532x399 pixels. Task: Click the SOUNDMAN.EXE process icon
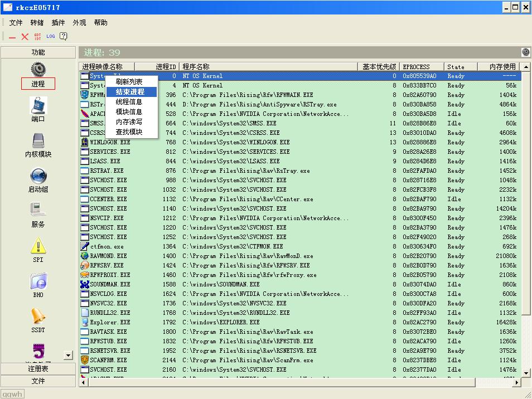84,284
